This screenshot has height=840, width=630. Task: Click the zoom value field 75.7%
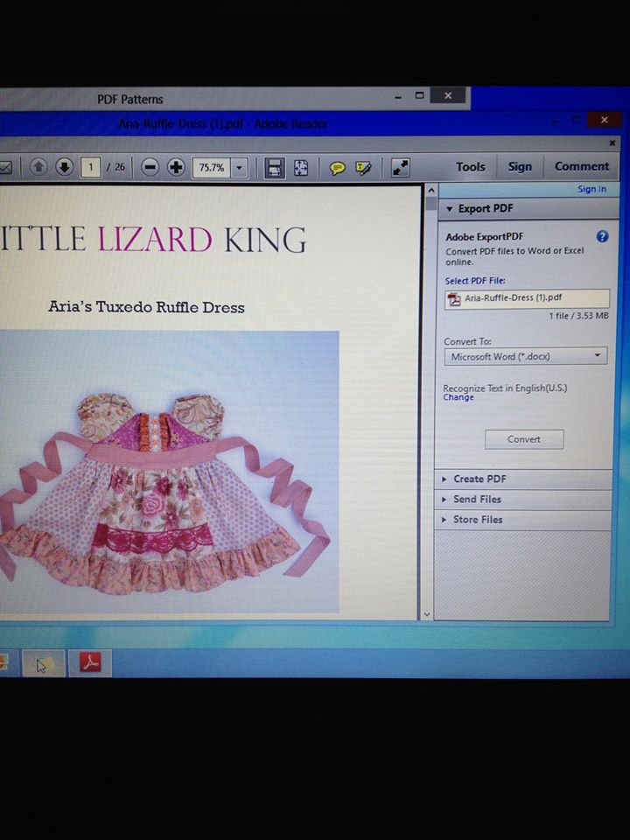click(x=212, y=168)
